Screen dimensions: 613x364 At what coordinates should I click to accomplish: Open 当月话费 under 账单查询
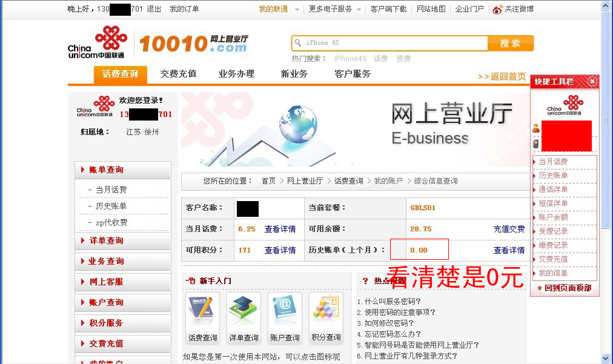pyautogui.click(x=111, y=190)
